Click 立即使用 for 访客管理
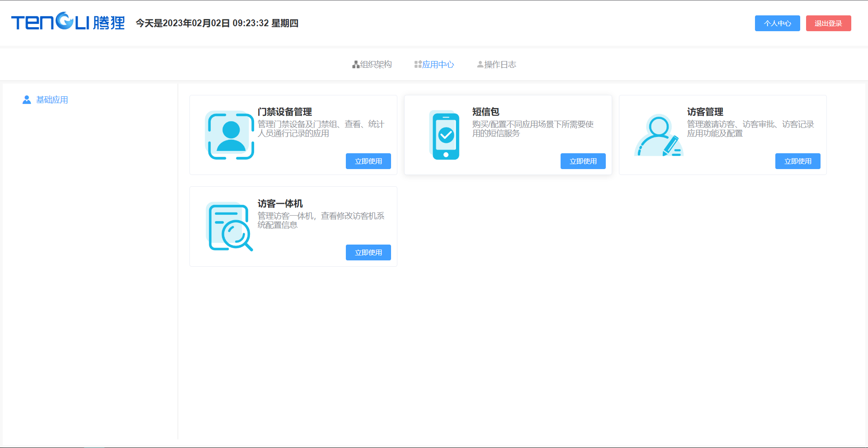 click(x=798, y=161)
